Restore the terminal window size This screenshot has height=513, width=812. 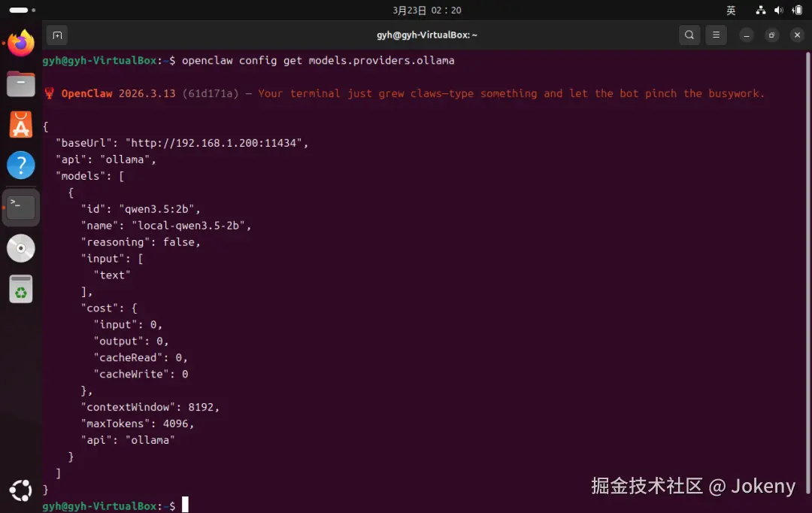(771, 35)
